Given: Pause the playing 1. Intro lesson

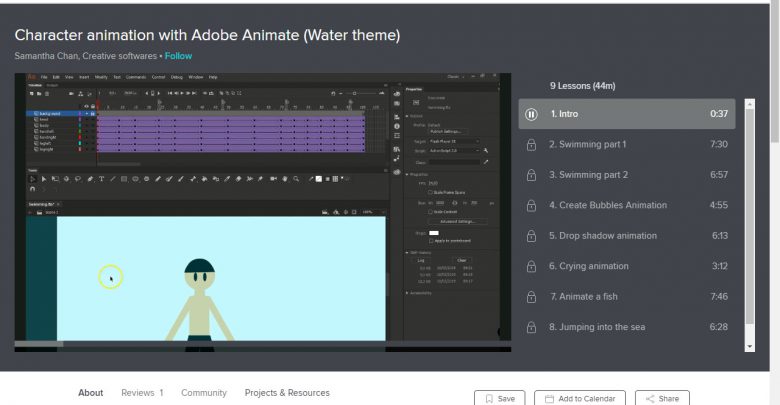Looking at the screenshot, I should coord(531,114).
